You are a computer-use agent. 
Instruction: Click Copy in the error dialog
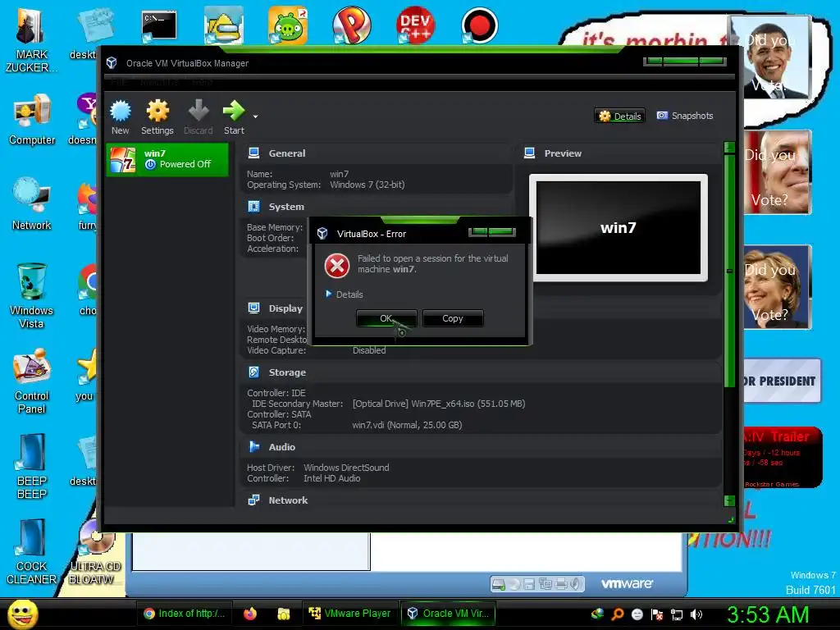[x=453, y=318]
